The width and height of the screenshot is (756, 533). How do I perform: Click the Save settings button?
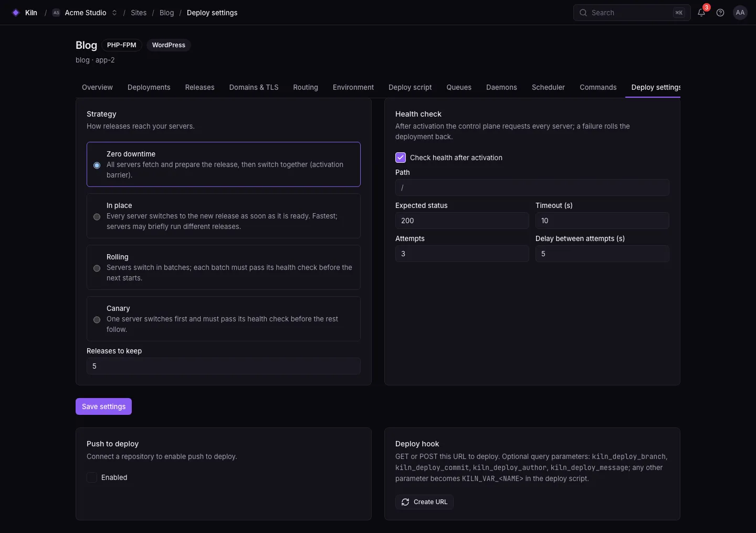tap(103, 406)
